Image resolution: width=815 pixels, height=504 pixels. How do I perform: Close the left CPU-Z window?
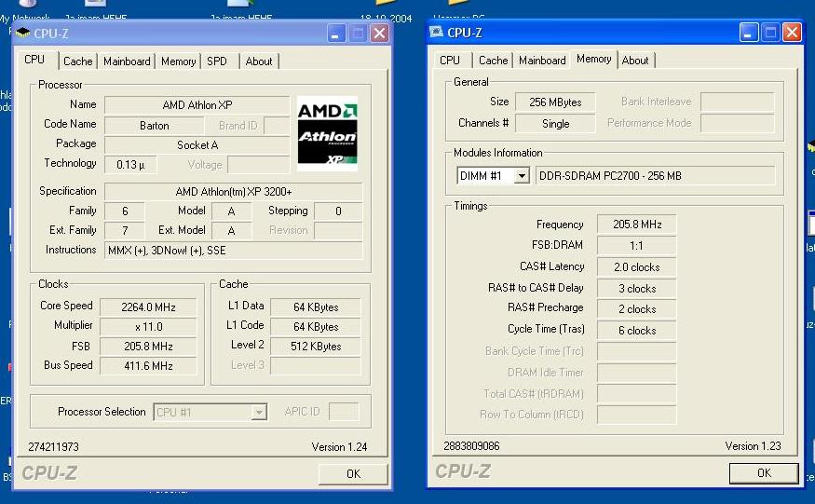[x=379, y=34]
